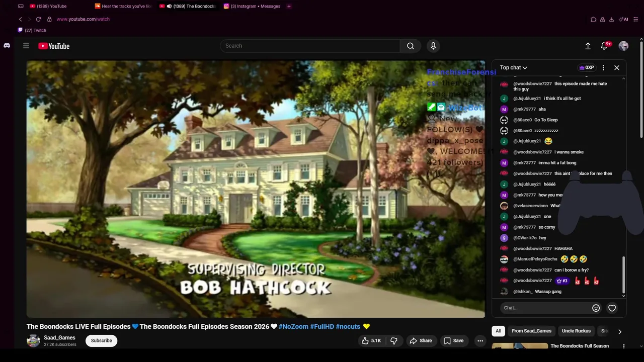This screenshot has width=644, height=362.
Task: Open the upload video icon
Action: [x=588, y=46]
